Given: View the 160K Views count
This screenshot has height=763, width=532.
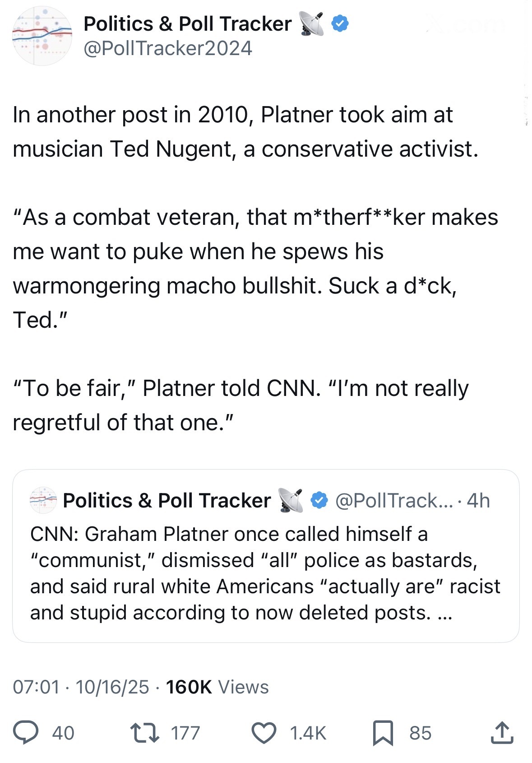Looking at the screenshot, I should click(217, 687).
